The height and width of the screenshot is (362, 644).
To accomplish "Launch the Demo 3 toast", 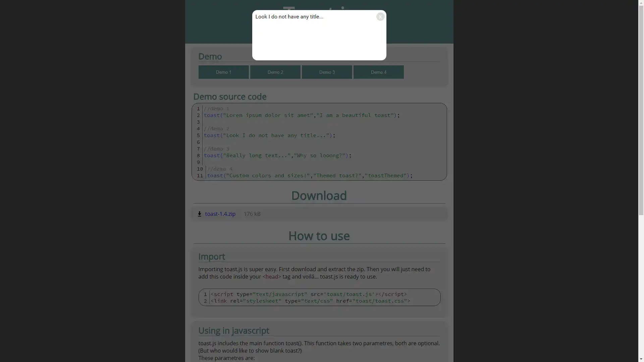I will (x=327, y=72).
